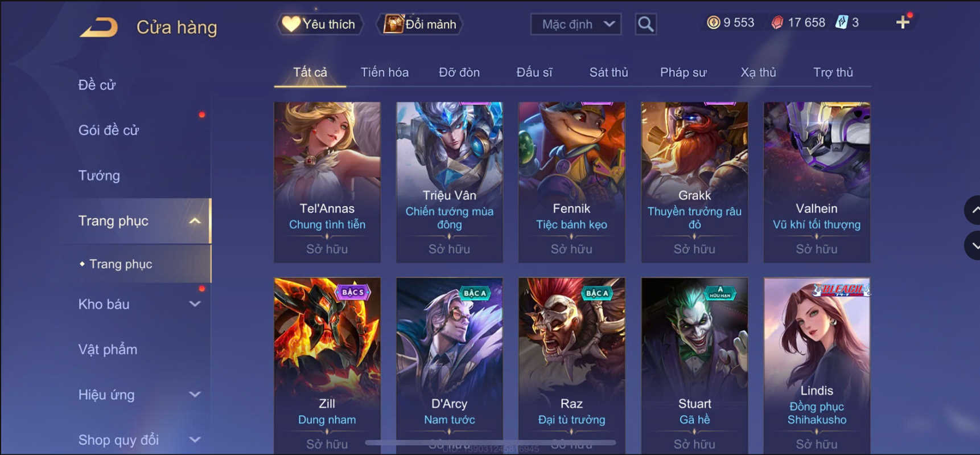Open the Tướng sidebar menu
Viewport: 980px width, 455px height.
point(99,175)
